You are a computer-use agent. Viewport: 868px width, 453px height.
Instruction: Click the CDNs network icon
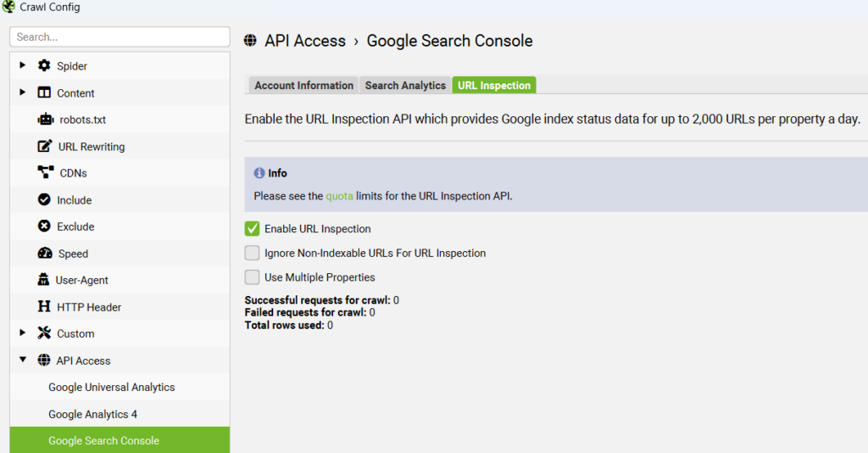point(46,172)
